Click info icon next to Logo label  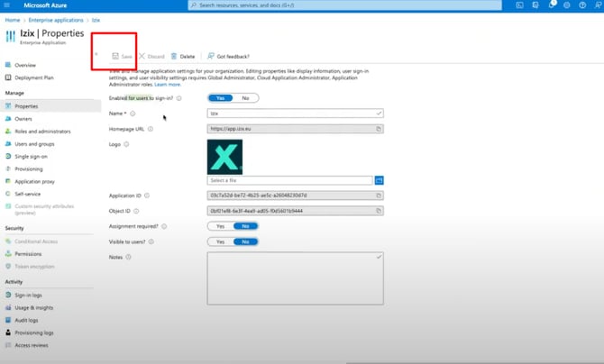click(126, 144)
